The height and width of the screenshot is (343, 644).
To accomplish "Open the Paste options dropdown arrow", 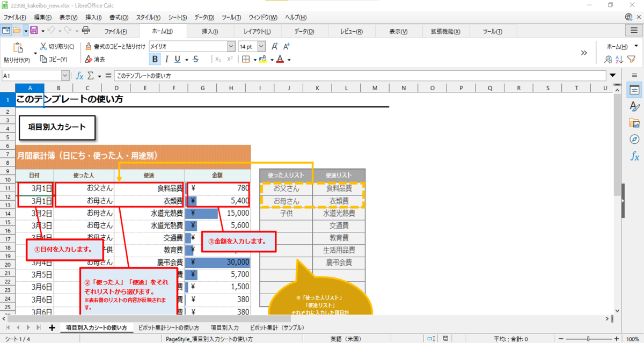I will point(35,53).
